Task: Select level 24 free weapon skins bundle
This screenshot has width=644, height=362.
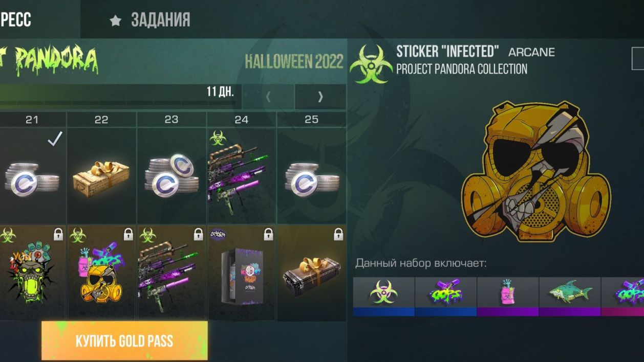Action: coord(241,175)
